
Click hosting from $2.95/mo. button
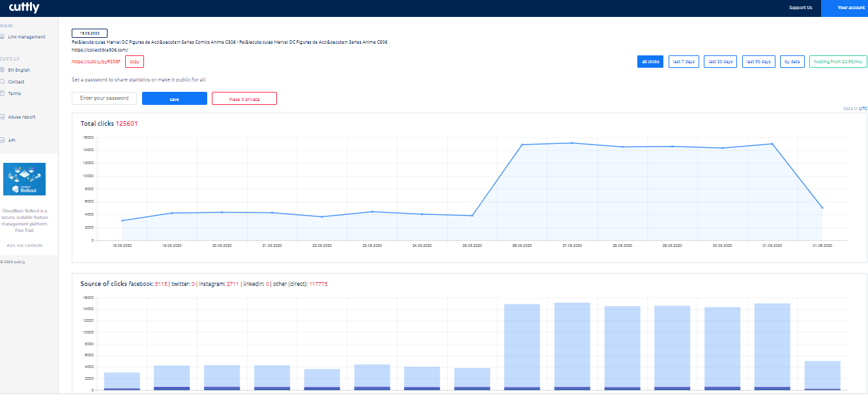[838, 62]
